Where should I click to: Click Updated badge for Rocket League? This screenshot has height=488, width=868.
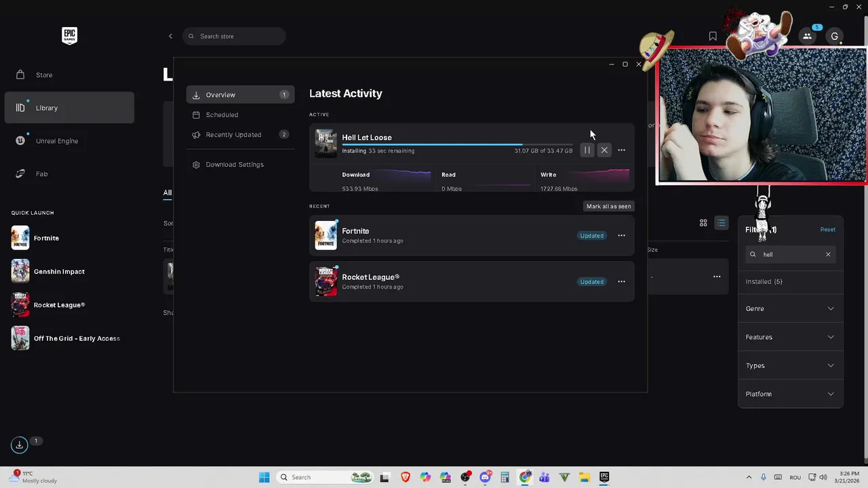coord(591,282)
